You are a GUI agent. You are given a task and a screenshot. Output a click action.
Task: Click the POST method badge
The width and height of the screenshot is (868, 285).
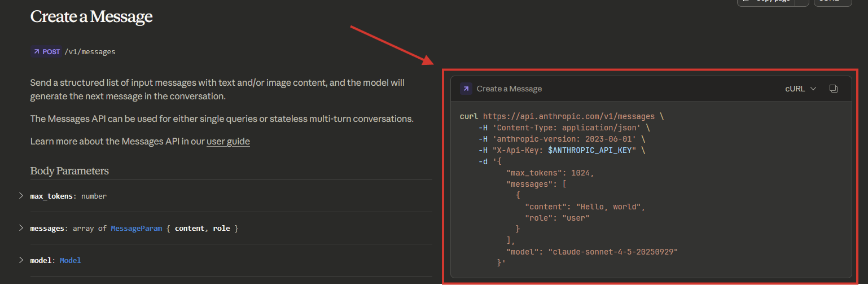[46, 51]
